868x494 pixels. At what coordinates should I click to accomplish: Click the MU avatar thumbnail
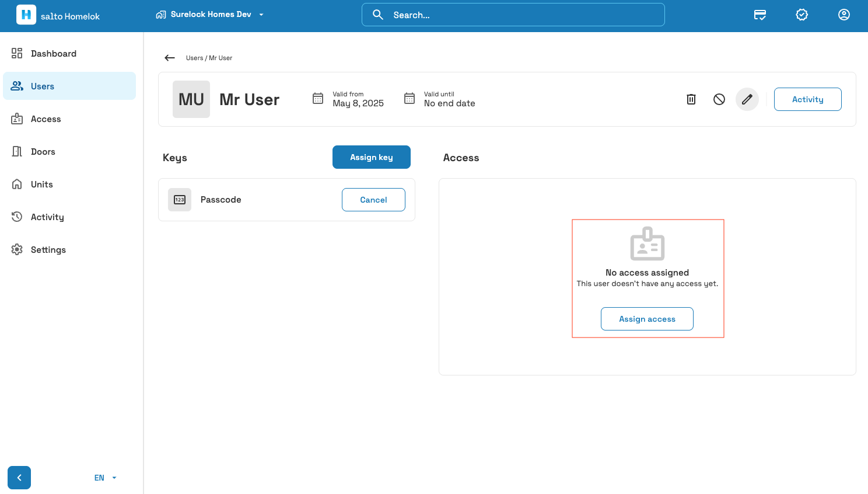tap(191, 99)
